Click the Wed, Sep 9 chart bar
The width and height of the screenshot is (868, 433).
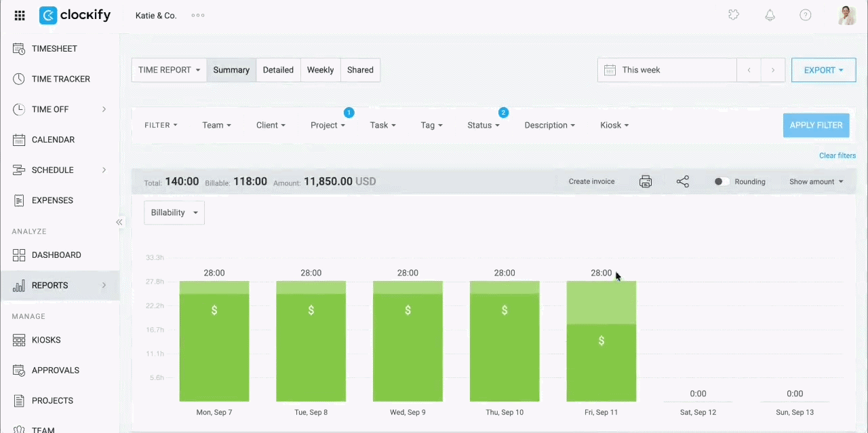tap(408, 341)
